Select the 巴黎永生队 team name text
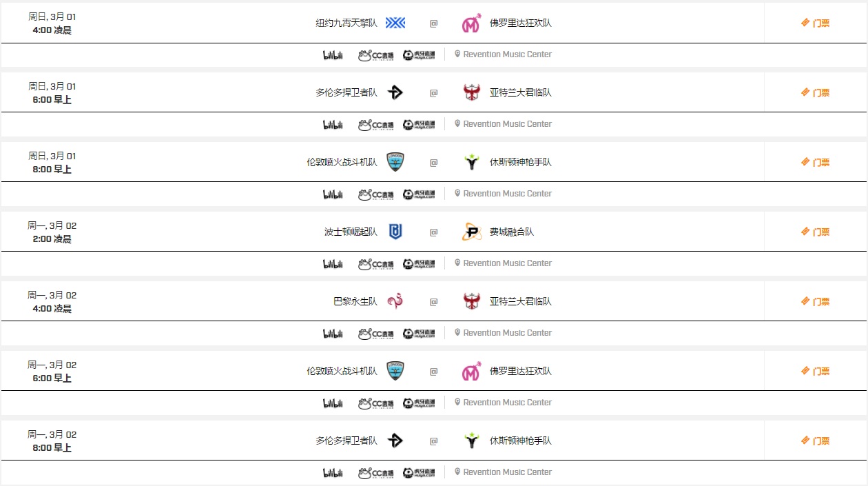This screenshot has height=486, width=868. click(355, 301)
